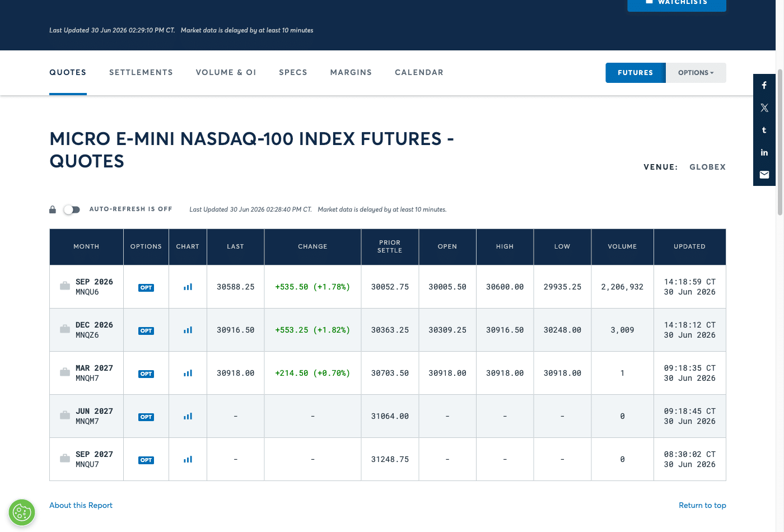784x532 pixels.
Task: Open About this Report link
Action: pos(81,505)
